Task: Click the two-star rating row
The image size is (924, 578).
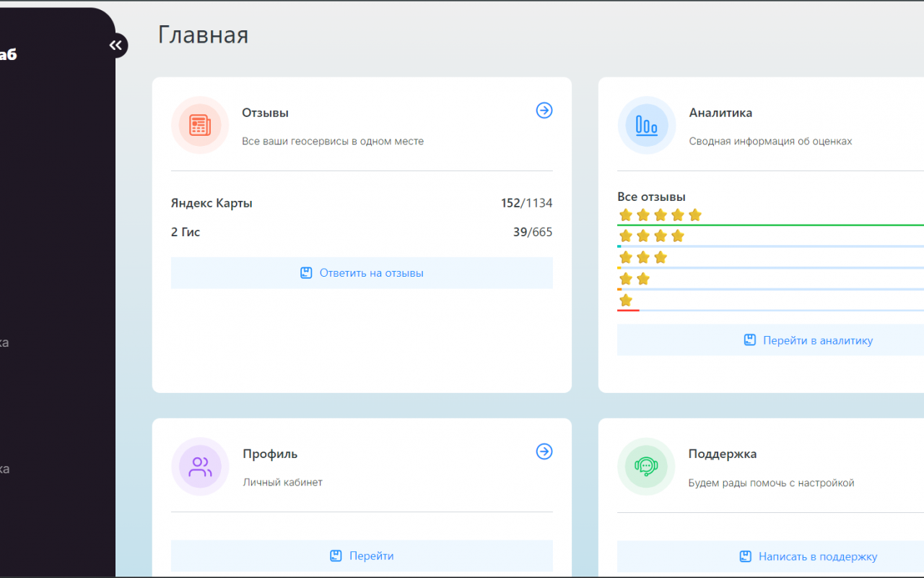Action: (770, 281)
